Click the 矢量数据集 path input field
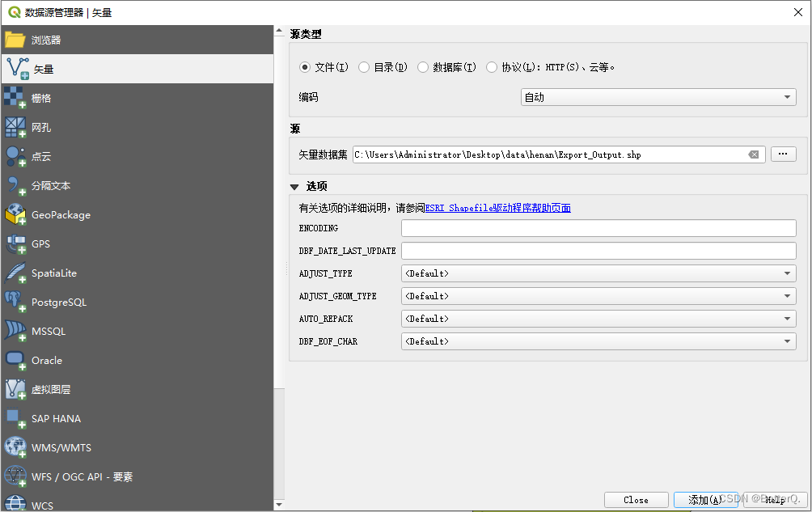The width and height of the screenshot is (812, 512). pos(560,154)
